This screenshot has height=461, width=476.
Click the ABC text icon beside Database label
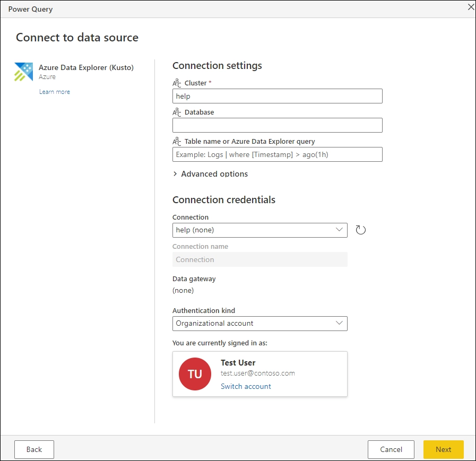(x=176, y=112)
